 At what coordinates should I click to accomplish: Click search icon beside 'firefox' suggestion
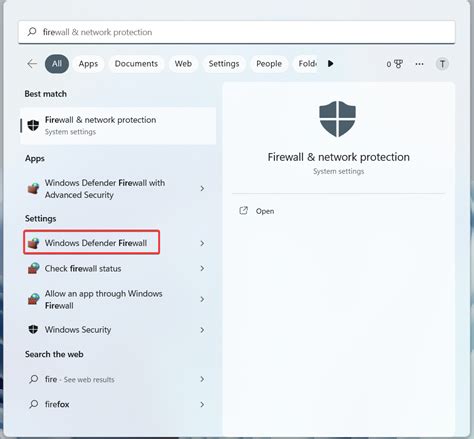click(34, 404)
